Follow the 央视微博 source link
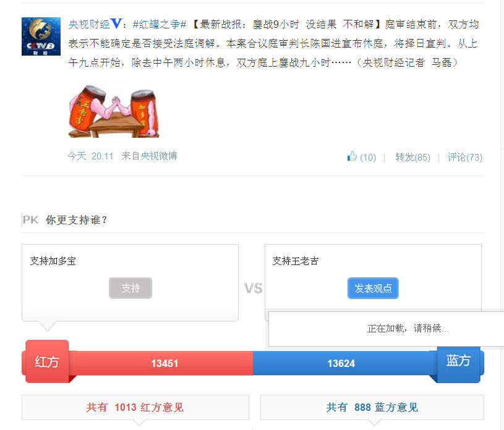Viewport: 504px width, 430px height. click(159, 156)
